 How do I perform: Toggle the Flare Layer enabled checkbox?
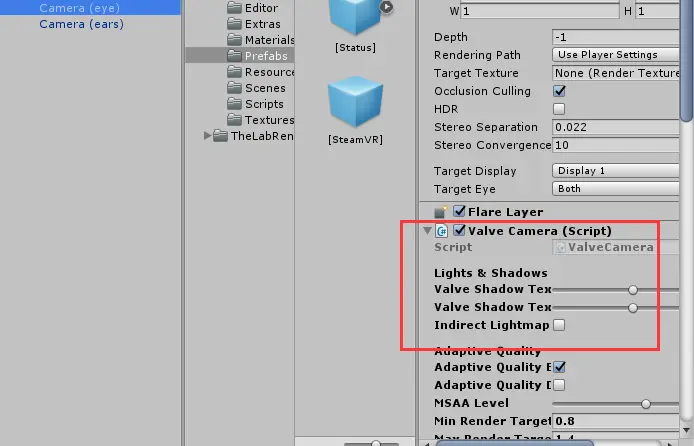tap(459, 211)
